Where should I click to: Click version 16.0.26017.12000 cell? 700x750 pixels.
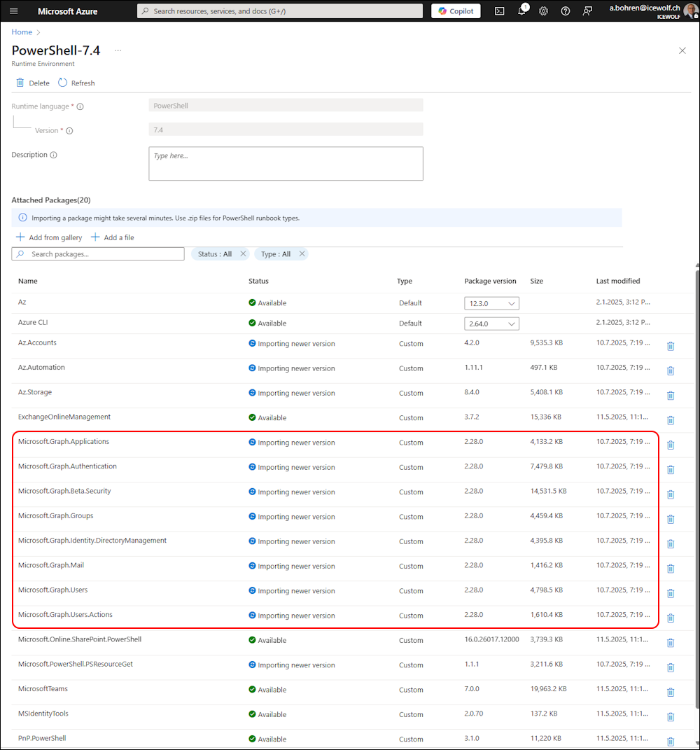[491, 639]
